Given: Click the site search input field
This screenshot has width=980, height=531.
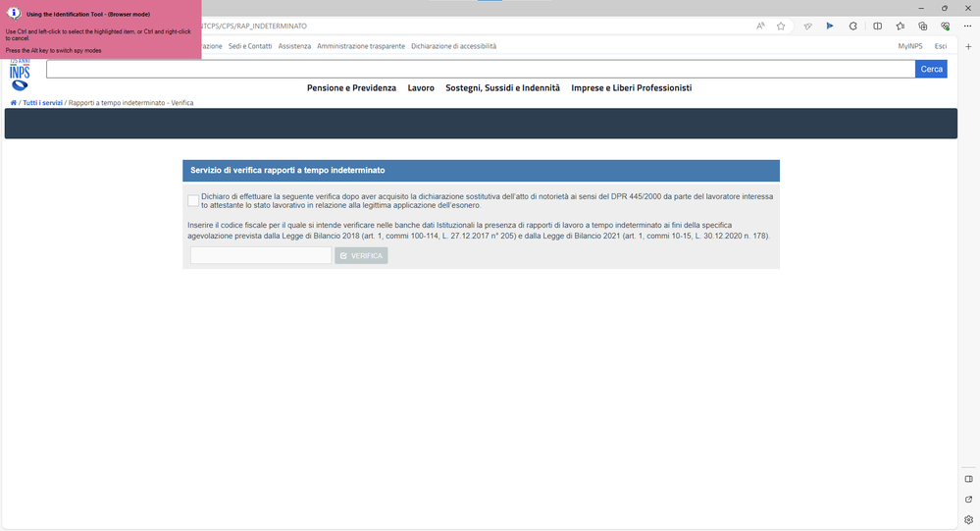Looking at the screenshot, I should click(481, 70).
